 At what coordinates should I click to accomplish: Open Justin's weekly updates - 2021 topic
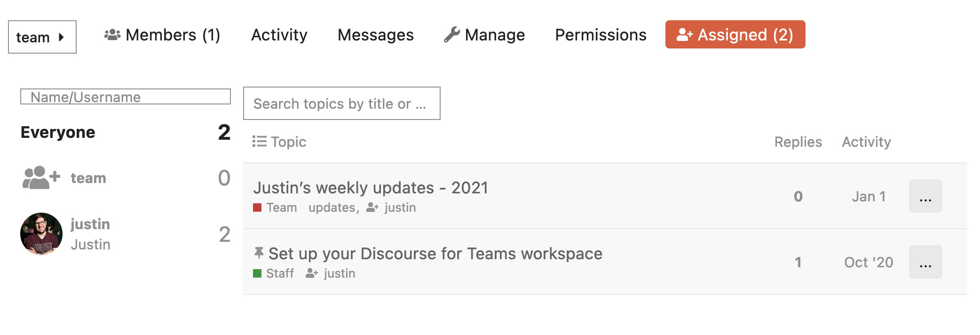[x=371, y=187]
